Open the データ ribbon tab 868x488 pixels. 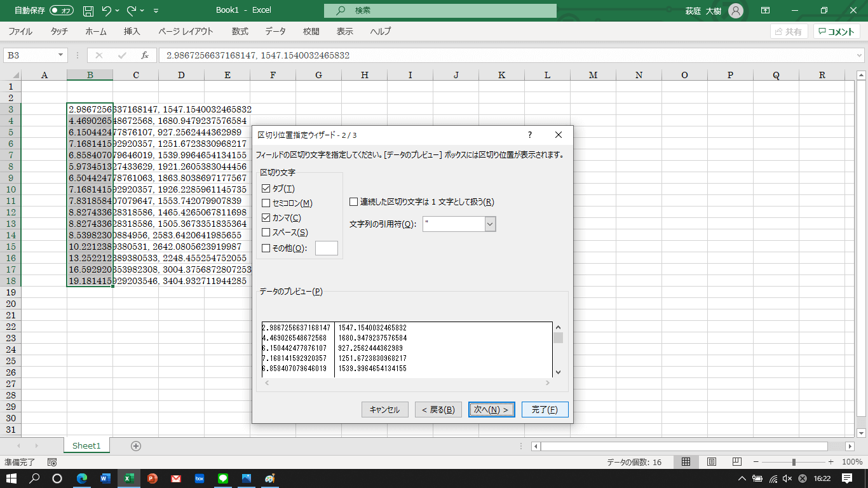coord(275,31)
